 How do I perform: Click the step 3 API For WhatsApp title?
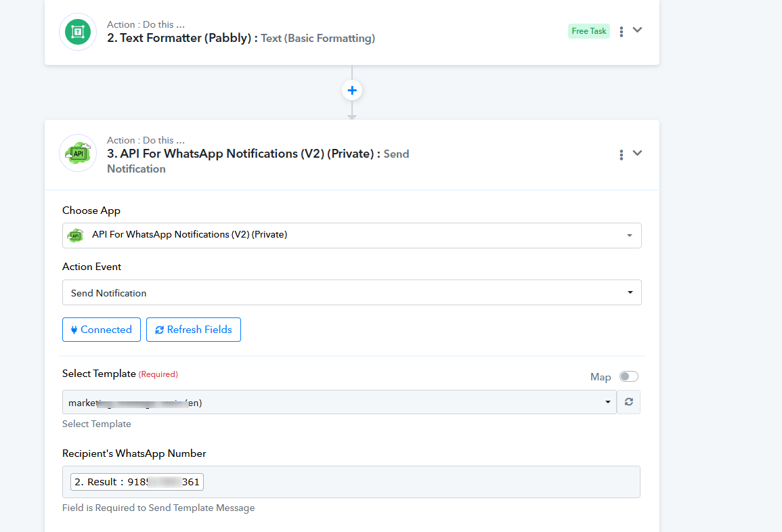point(258,161)
